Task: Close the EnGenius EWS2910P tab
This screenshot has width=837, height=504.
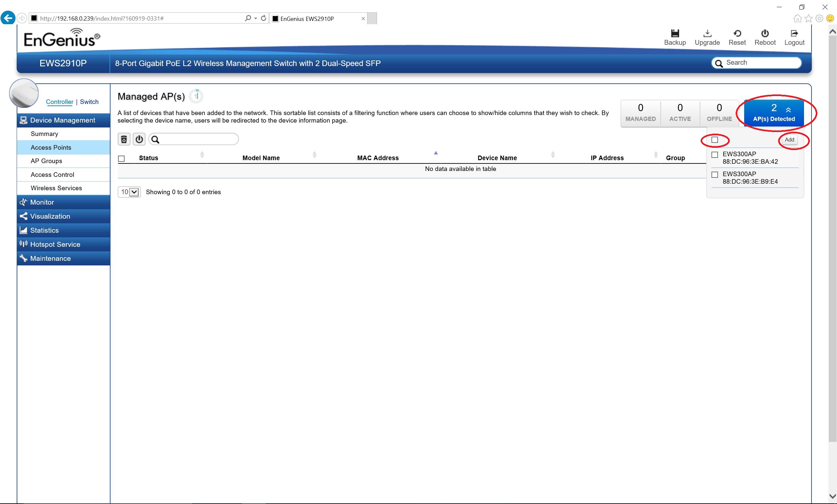Action: click(x=363, y=19)
